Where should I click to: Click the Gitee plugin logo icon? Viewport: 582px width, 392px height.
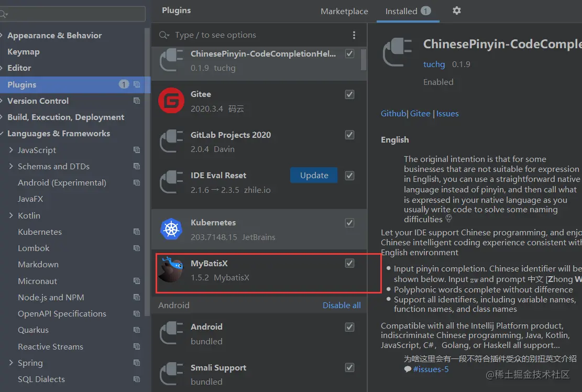[171, 101]
